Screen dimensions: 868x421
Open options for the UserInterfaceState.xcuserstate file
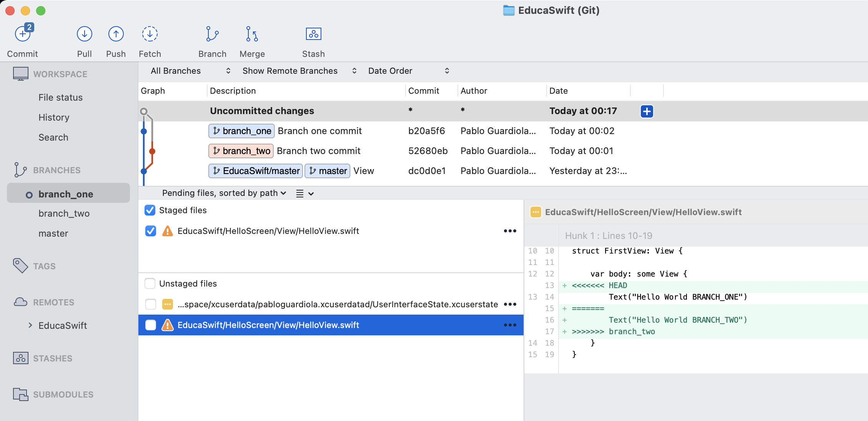coord(510,304)
